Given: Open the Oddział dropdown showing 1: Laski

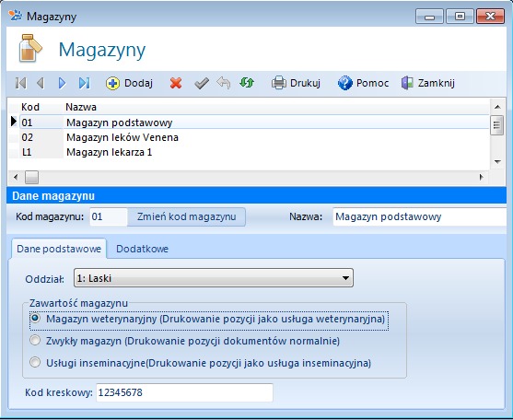Looking at the screenshot, I should click(214, 278).
